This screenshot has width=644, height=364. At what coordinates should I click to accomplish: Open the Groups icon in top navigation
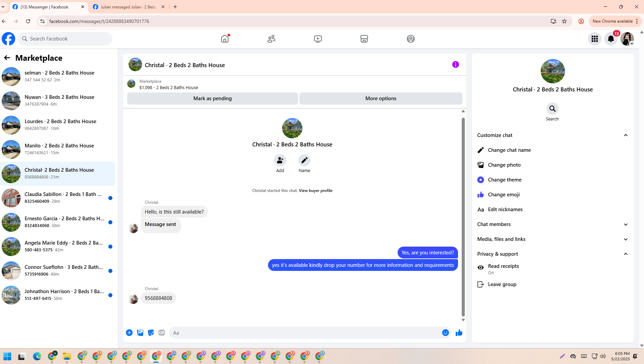tap(411, 39)
